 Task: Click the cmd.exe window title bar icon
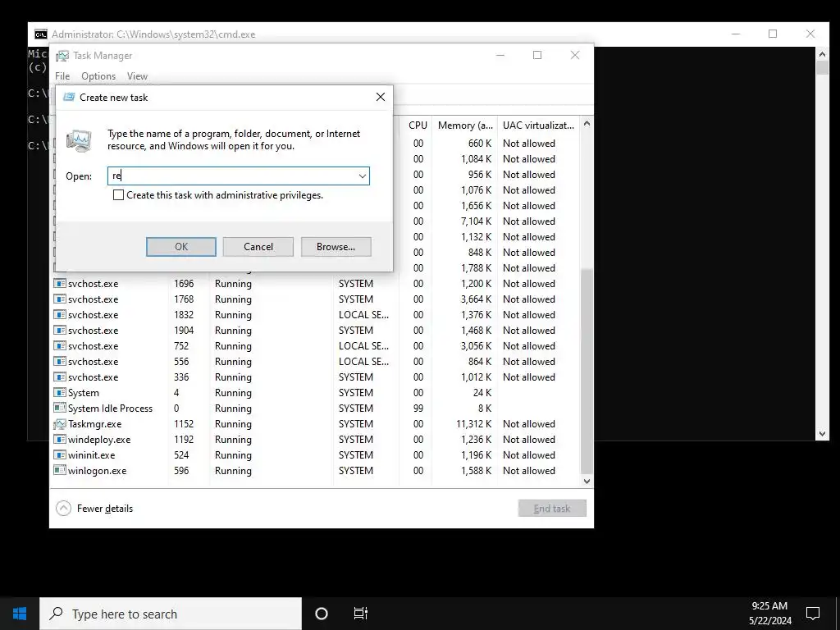click(x=41, y=34)
